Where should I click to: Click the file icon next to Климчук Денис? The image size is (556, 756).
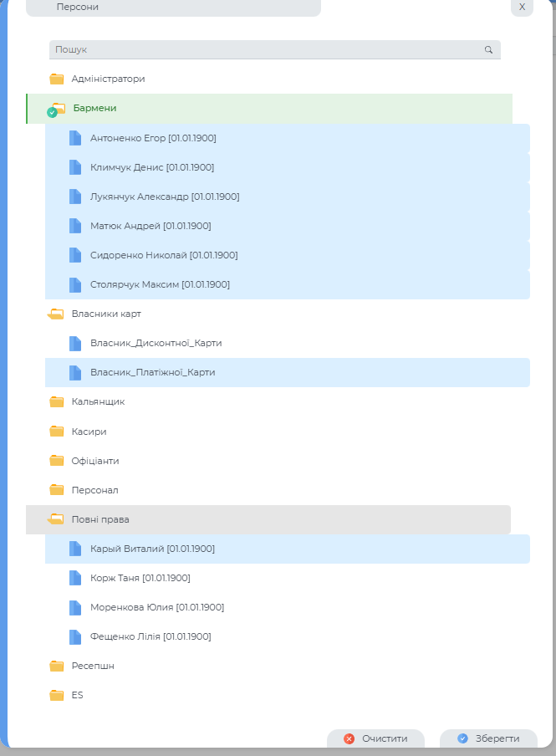75,167
